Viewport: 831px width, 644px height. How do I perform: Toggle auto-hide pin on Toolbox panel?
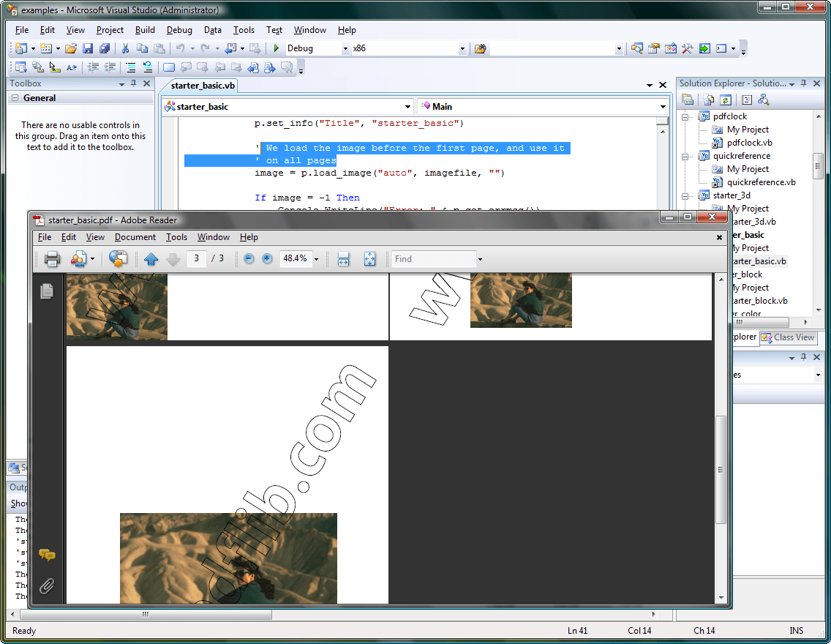134,83
